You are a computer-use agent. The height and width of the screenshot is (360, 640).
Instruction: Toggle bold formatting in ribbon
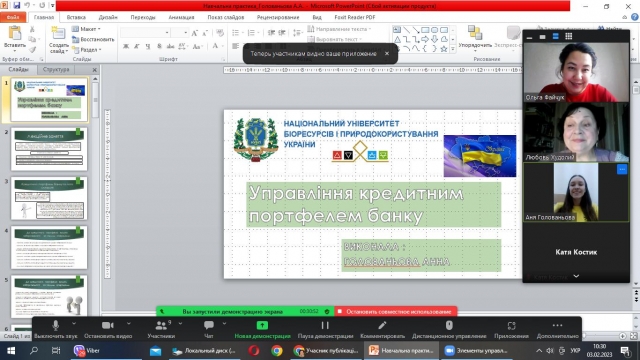(x=126, y=47)
